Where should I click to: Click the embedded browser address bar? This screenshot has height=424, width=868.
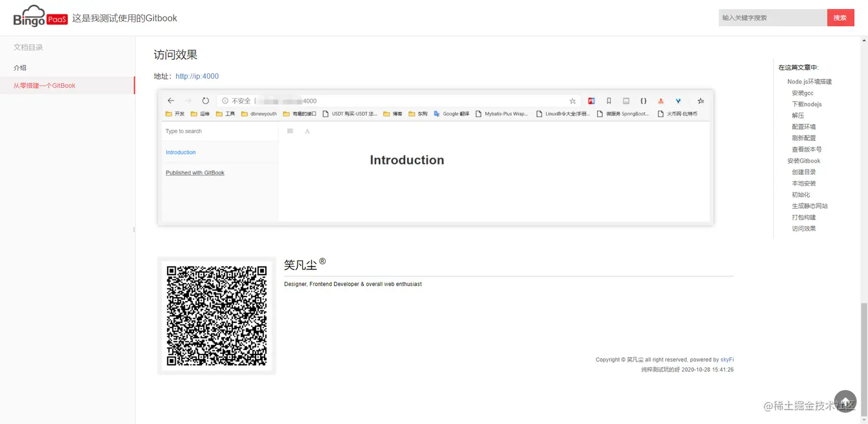399,101
